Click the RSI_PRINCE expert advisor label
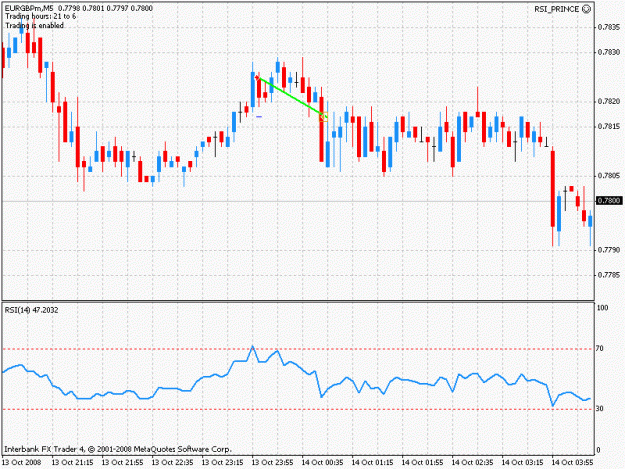 [x=556, y=9]
